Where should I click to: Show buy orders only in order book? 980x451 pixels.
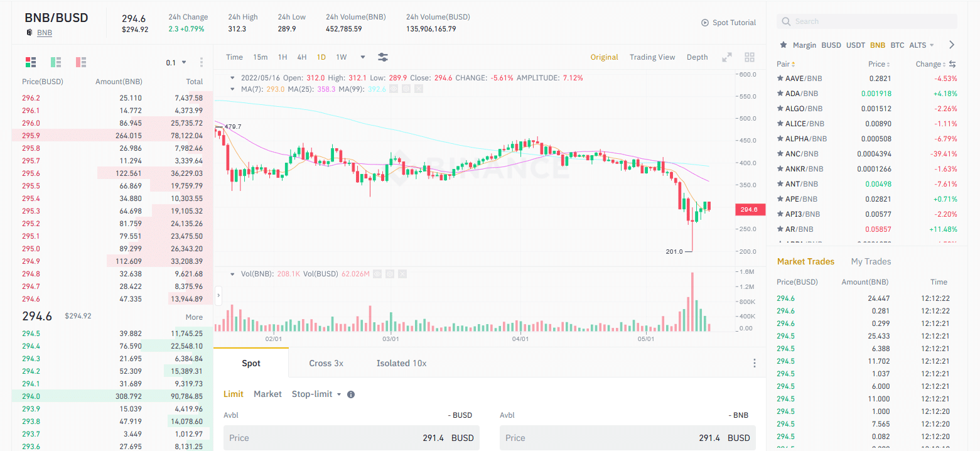(56, 62)
